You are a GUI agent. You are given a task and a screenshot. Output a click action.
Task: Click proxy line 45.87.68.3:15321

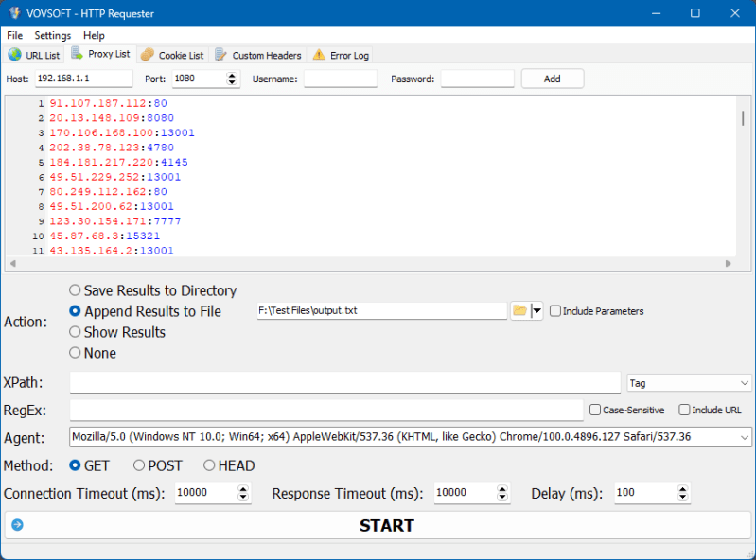tap(105, 236)
